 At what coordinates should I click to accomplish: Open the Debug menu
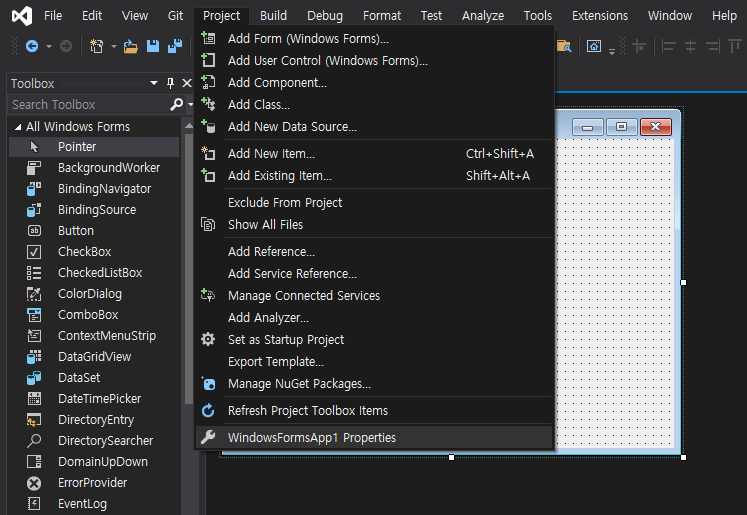point(325,16)
